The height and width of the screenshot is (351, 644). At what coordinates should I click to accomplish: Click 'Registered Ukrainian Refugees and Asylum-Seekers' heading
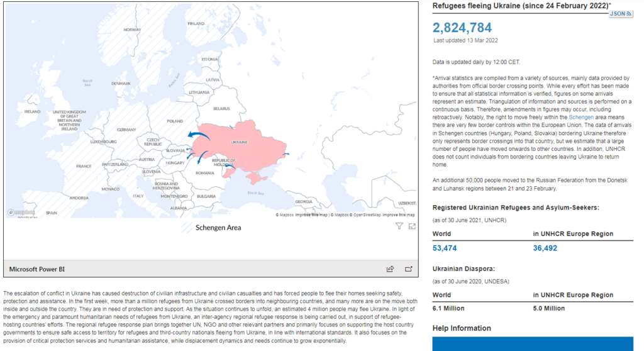[x=516, y=208]
